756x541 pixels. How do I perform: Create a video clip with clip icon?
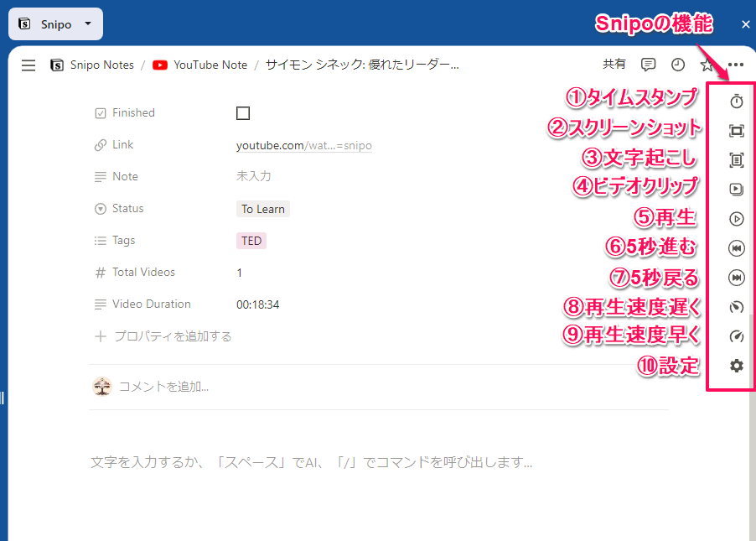click(736, 190)
